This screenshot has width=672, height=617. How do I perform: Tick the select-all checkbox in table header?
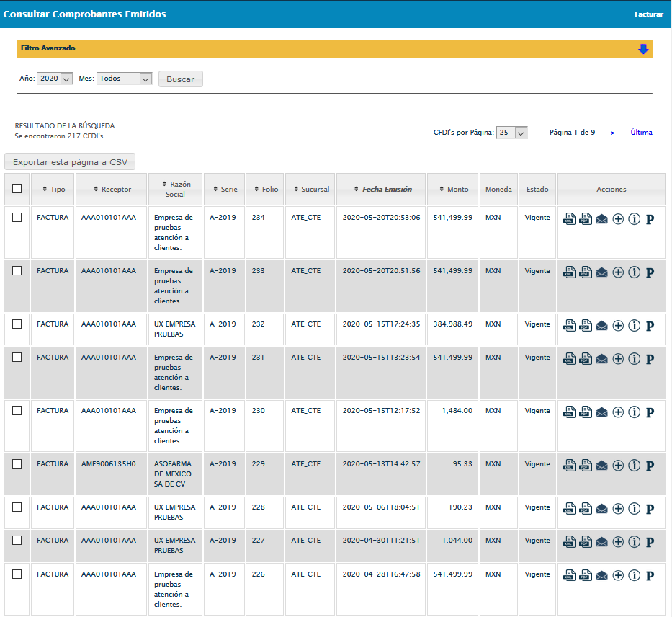pos(17,189)
